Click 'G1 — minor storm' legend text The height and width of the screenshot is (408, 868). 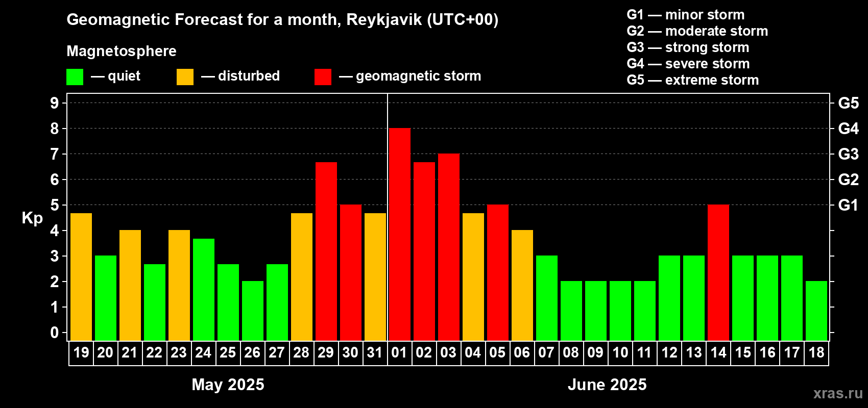(x=686, y=15)
